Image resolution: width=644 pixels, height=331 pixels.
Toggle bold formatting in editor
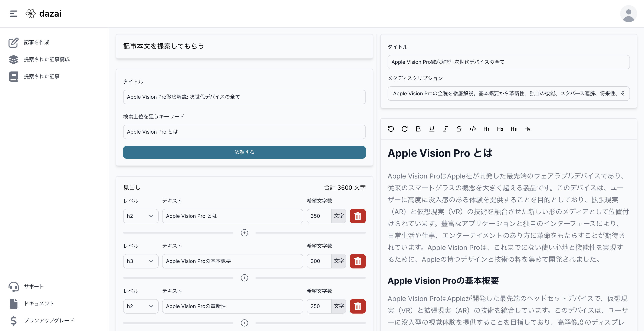418,129
